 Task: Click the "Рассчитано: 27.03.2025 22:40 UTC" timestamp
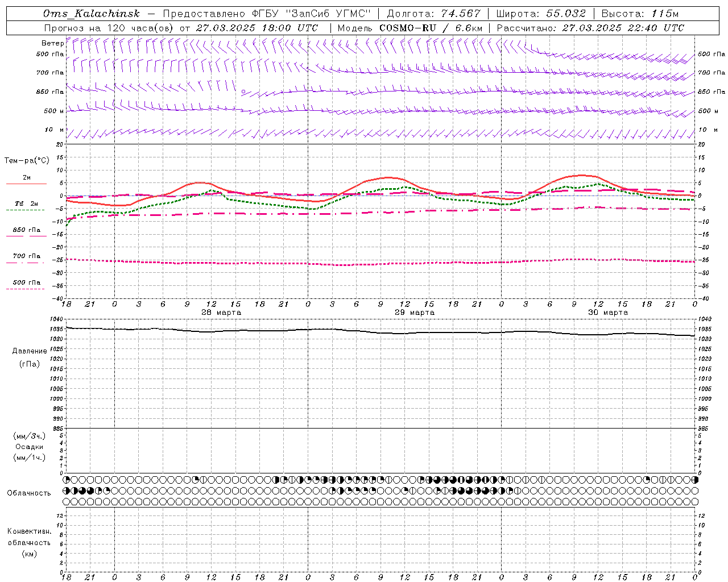pyautogui.click(x=590, y=28)
